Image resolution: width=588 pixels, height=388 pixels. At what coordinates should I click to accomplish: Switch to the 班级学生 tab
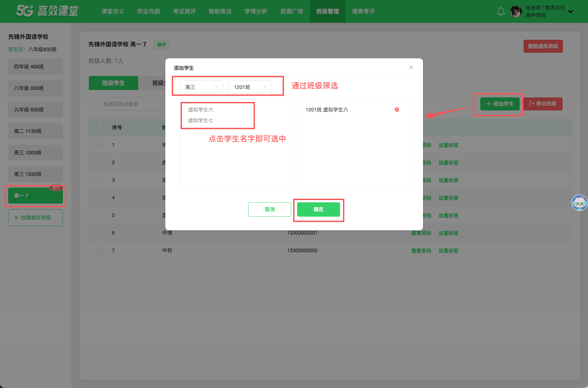coord(114,83)
